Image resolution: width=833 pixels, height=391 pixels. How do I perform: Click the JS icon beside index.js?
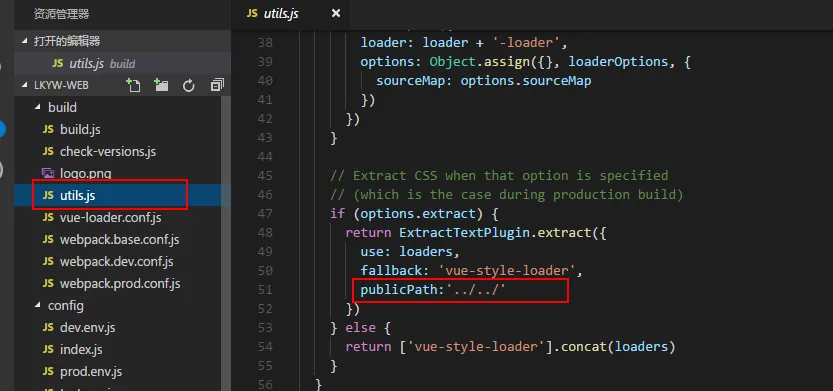(x=48, y=350)
